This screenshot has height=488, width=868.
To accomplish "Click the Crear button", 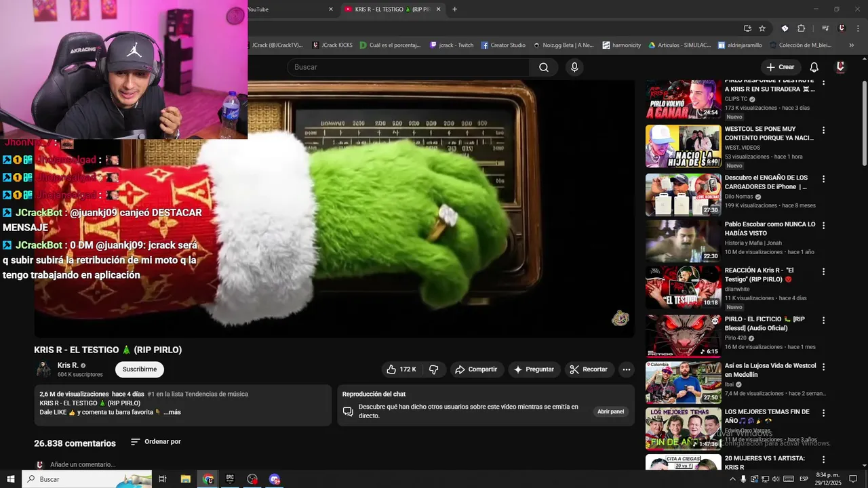I will pyautogui.click(x=781, y=67).
